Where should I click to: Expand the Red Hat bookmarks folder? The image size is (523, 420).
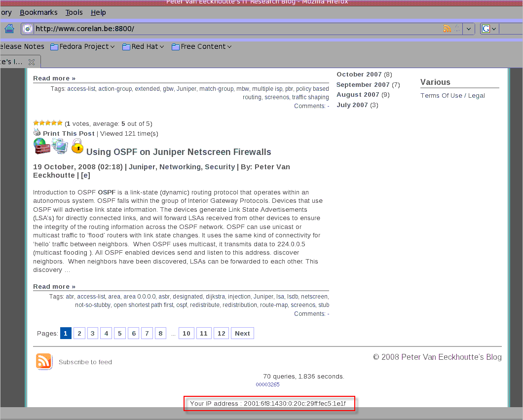coord(144,46)
